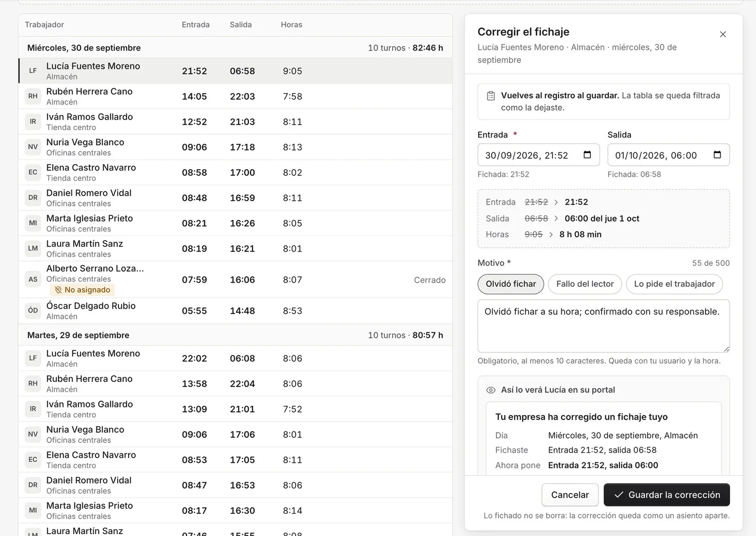The image size is (756, 536).
Task: Open calendar picker in Entrada field
Action: [x=587, y=155]
